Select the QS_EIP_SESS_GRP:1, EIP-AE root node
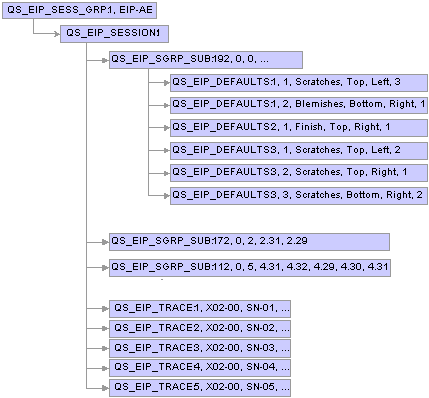This screenshot has width=429, height=398. pyautogui.click(x=79, y=10)
